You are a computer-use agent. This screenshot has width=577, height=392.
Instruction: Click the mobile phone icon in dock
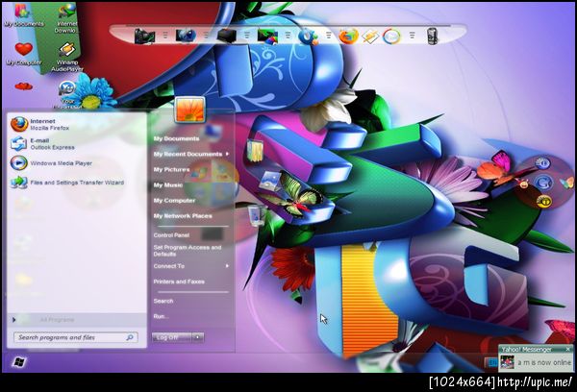tap(433, 37)
